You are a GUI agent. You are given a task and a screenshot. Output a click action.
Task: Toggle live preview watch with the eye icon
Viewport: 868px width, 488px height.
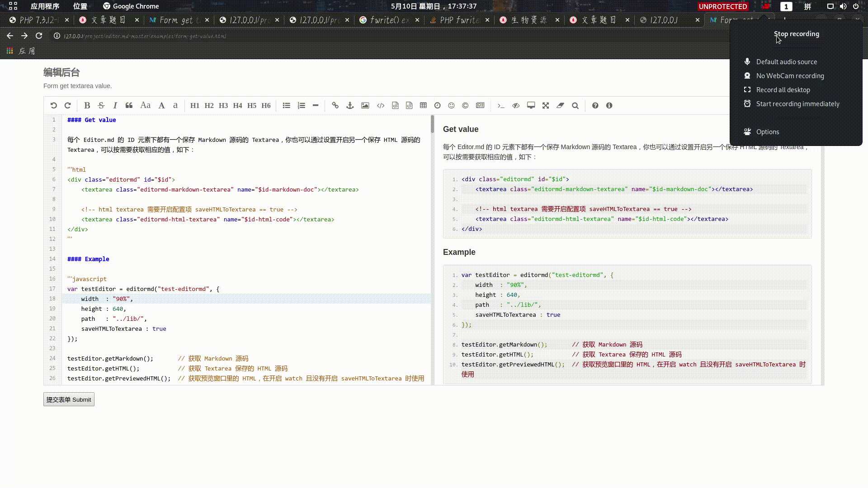click(516, 105)
